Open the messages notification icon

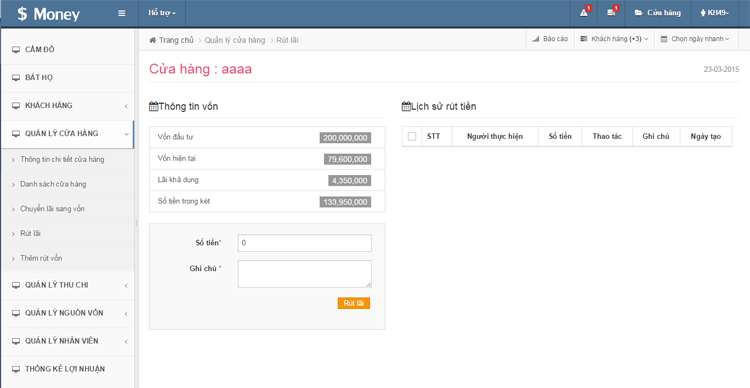click(x=611, y=13)
